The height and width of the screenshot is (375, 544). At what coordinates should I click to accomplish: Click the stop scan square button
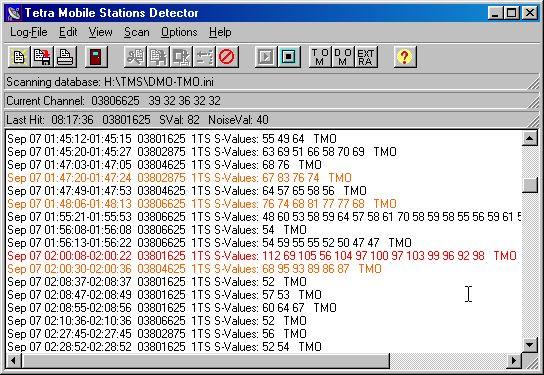(289, 57)
